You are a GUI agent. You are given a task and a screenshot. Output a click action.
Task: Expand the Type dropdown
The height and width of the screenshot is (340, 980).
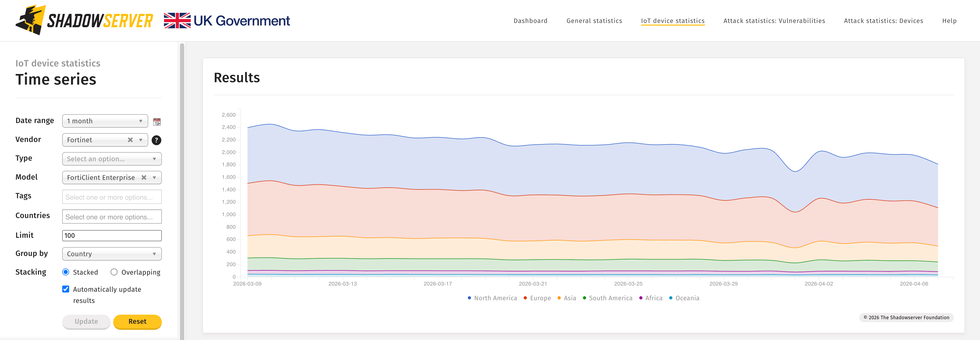[112, 159]
